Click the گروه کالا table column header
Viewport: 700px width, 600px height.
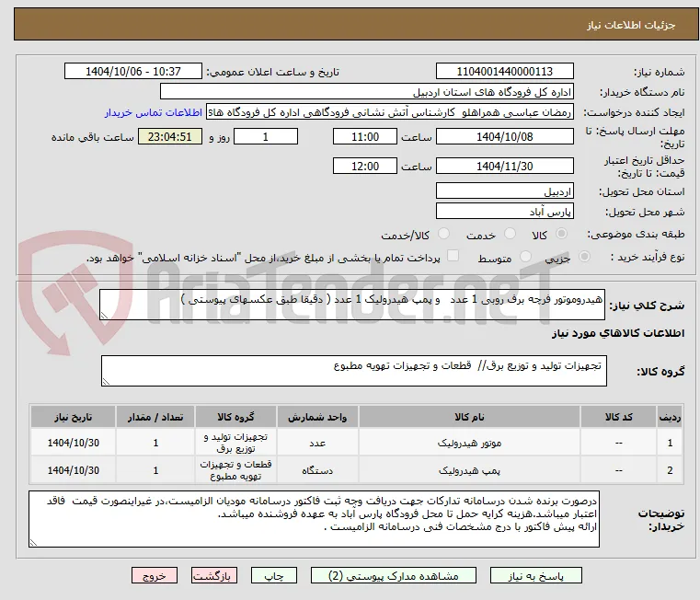click(x=235, y=417)
